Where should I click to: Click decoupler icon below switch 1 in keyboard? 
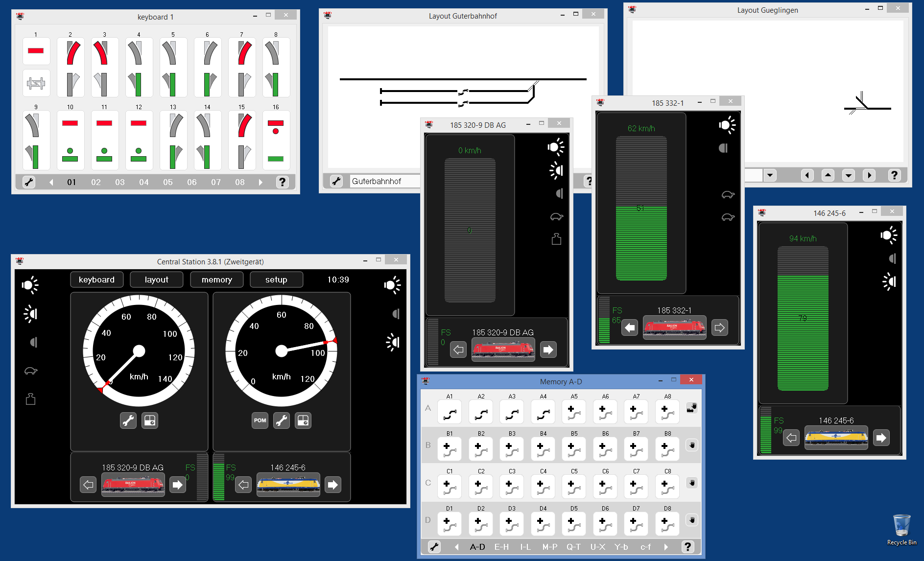[36, 84]
